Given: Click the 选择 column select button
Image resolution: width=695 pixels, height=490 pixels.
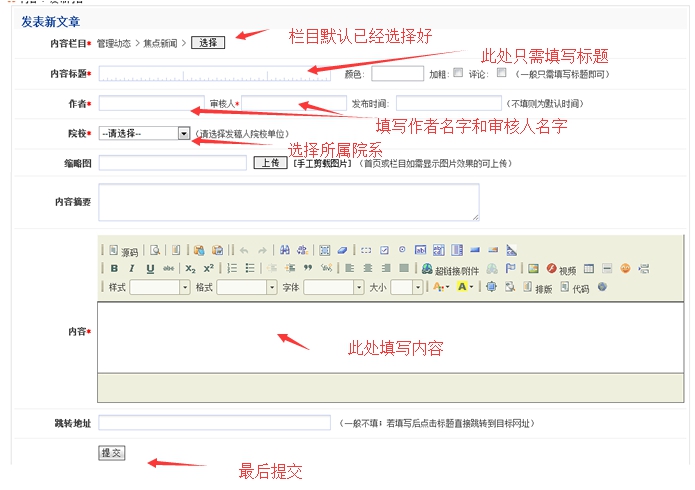Looking at the screenshot, I should click(208, 43).
